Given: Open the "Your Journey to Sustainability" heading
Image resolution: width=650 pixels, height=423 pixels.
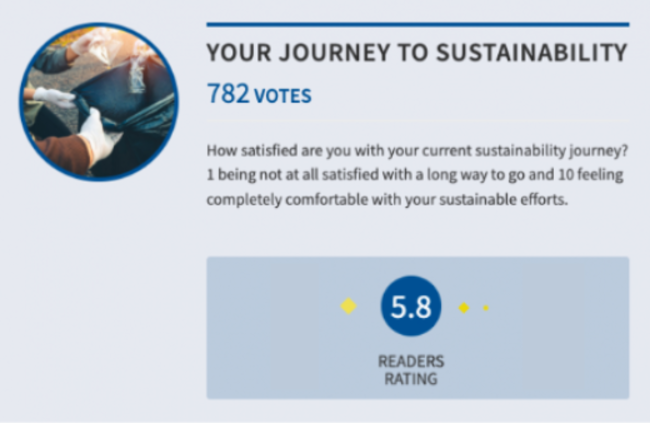Looking at the screenshot, I should [416, 53].
